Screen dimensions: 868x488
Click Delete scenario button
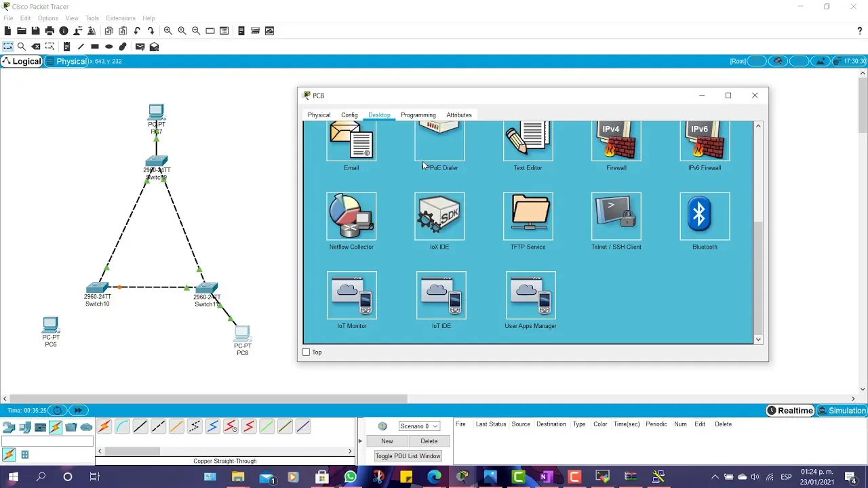(429, 441)
